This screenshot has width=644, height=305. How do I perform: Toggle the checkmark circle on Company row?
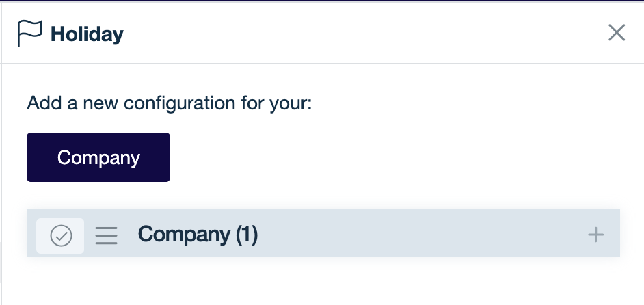click(61, 236)
